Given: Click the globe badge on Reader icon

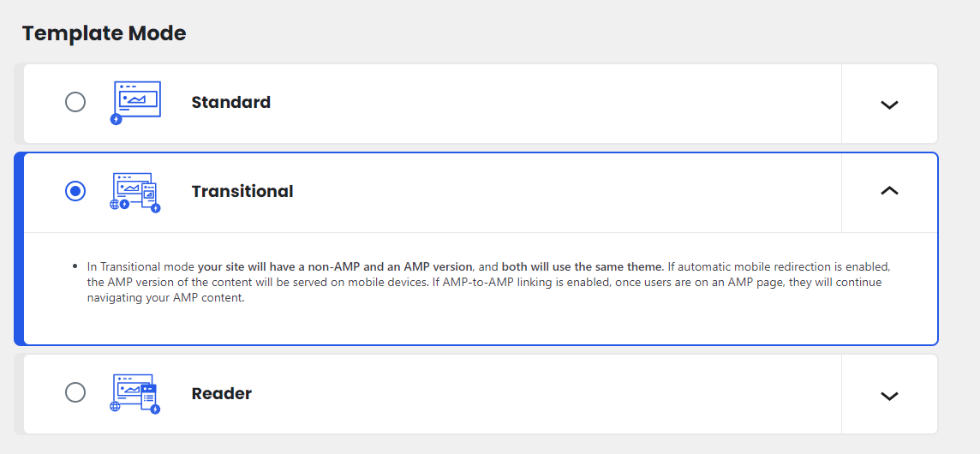Looking at the screenshot, I should pos(115,407).
